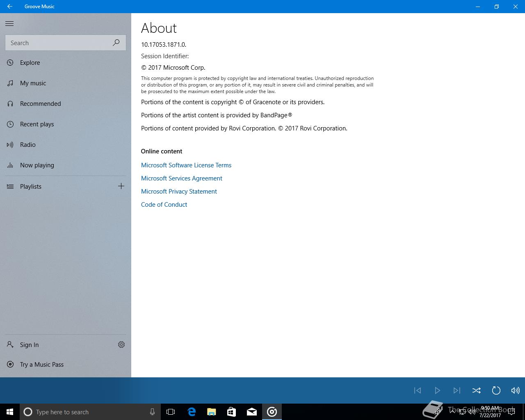Toggle shuffle mode
Screen dimensions: 525x420
tap(477, 390)
